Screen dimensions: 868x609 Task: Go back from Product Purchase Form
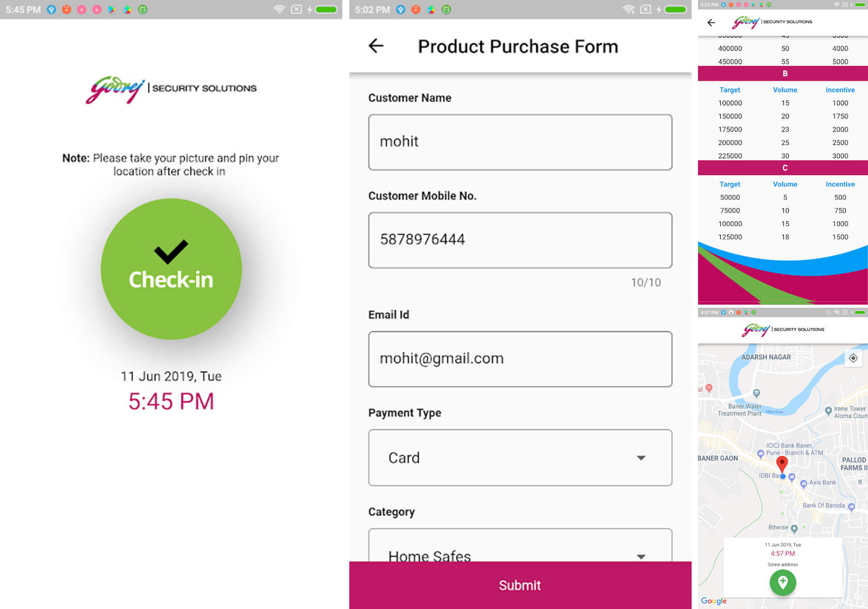[376, 46]
